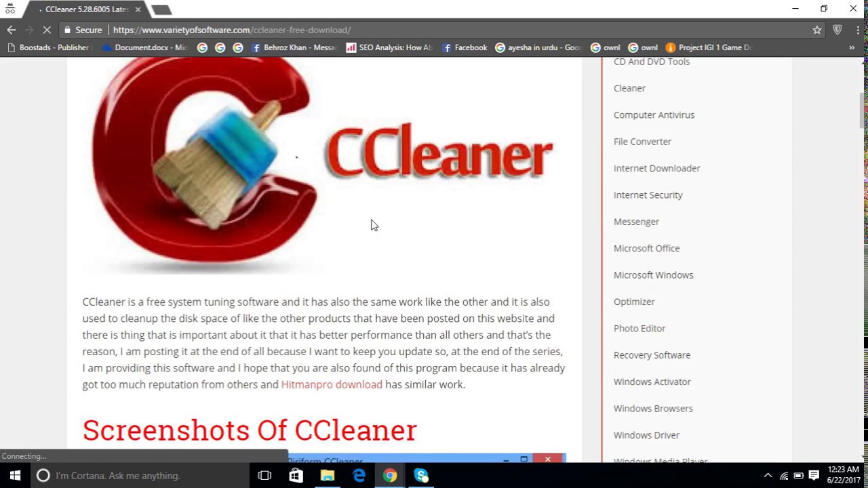Go back to the previous page
Image resolution: width=868 pixels, height=488 pixels.
click(x=11, y=30)
